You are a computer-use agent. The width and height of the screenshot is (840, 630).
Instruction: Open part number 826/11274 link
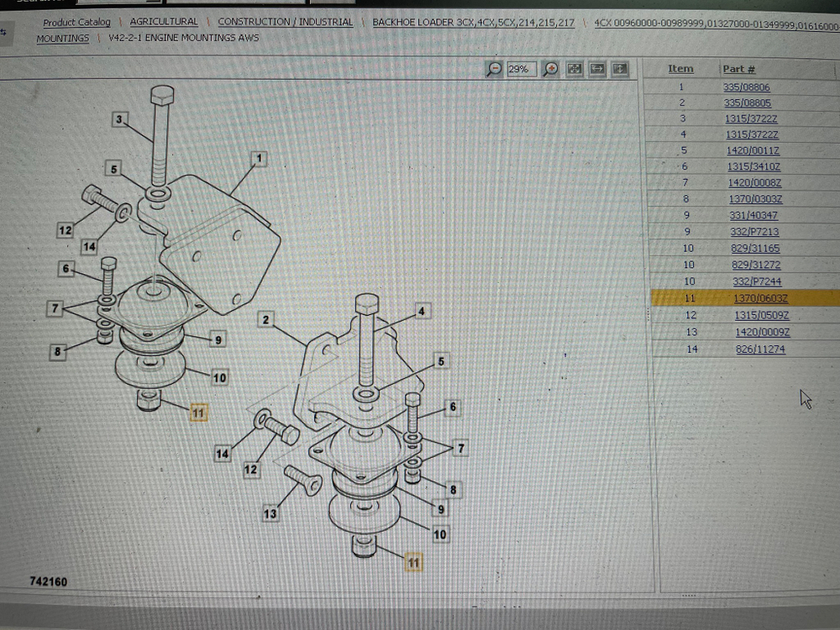tap(760, 349)
